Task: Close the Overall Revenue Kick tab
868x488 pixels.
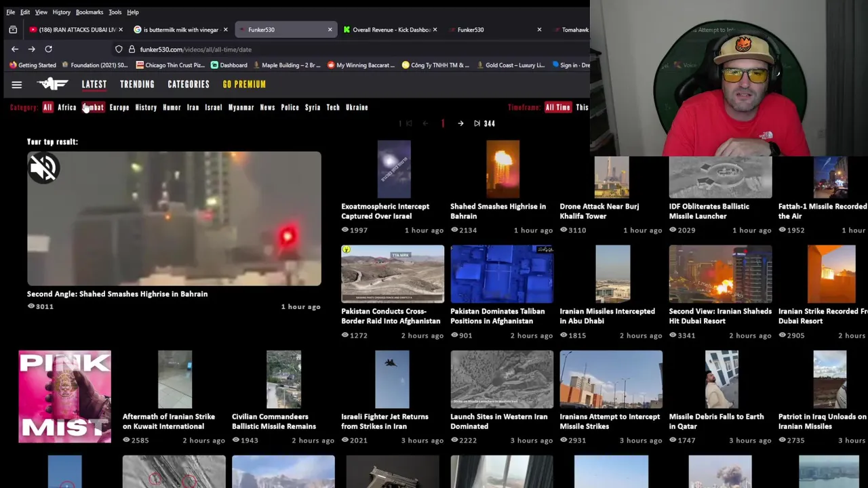Action: coord(435,30)
